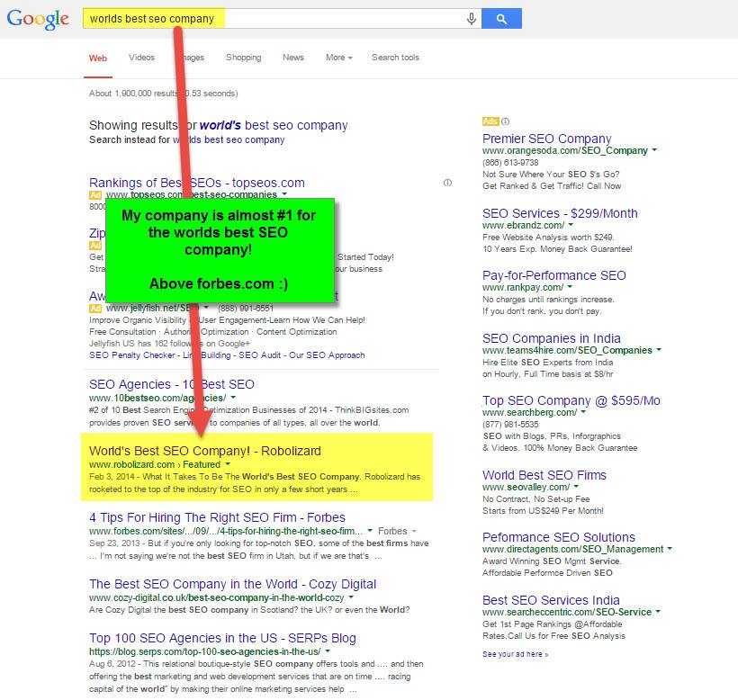This screenshot has height=700, width=738.
Task: Open the 'Peformance SEO Solutions' ad
Action: (559, 537)
